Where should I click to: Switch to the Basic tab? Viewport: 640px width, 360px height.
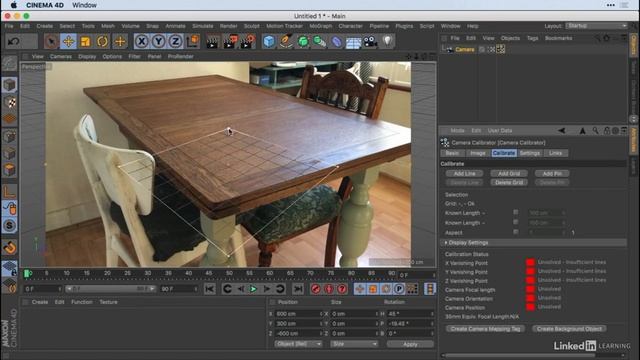pyautogui.click(x=451, y=153)
